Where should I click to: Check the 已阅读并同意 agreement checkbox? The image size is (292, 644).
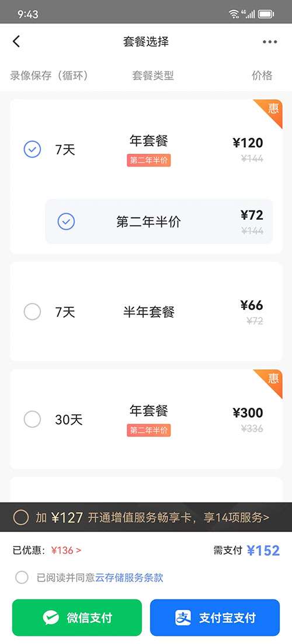click(x=22, y=577)
